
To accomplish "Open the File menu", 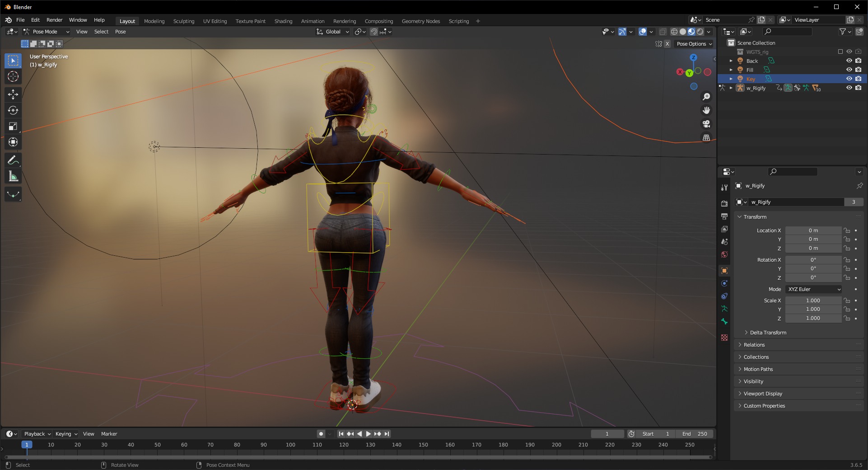I will (20, 20).
